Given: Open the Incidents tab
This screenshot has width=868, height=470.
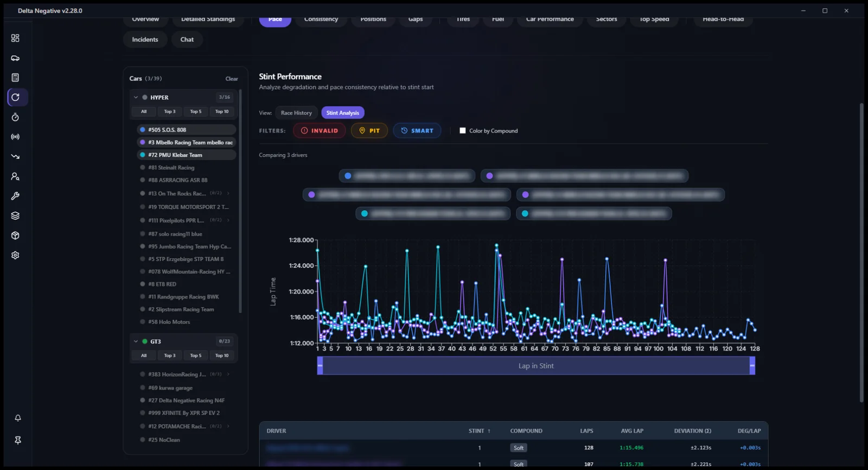Looking at the screenshot, I should pos(145,40).
